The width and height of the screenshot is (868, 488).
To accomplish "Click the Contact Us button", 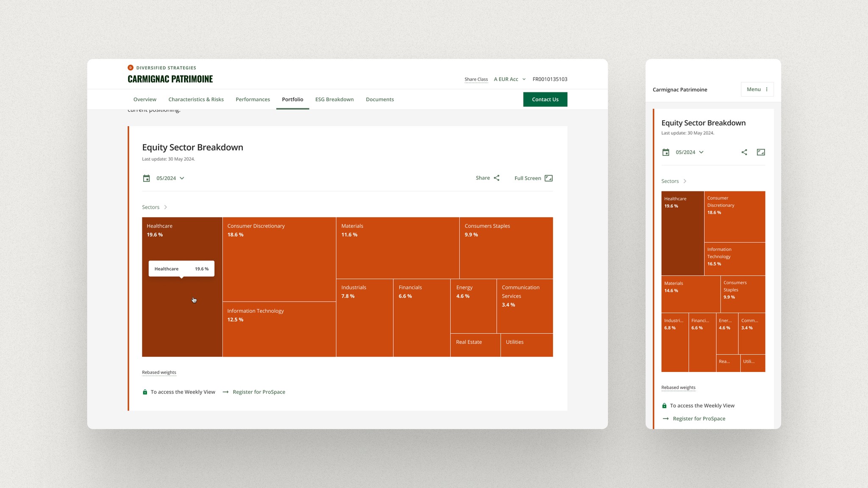I will coord(545,100).
